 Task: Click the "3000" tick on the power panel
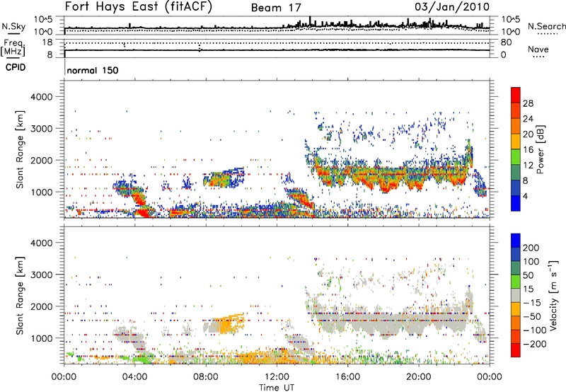(x=42, y=129)
